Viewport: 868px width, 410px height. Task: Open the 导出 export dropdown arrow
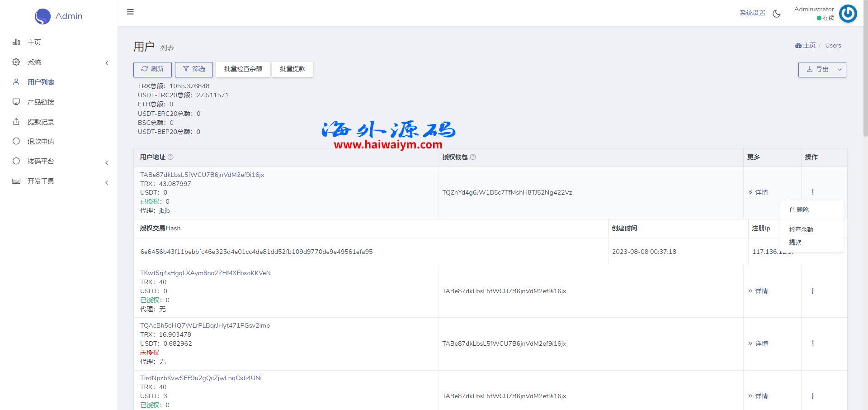click(x=840, y=70)
